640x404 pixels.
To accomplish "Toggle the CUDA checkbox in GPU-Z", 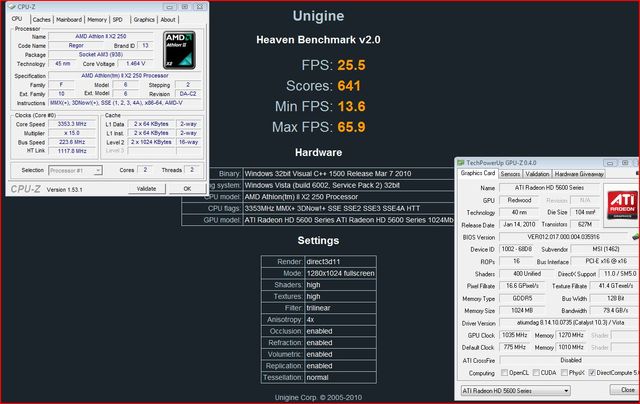I will pyautogui.click(x=536, y=373).
